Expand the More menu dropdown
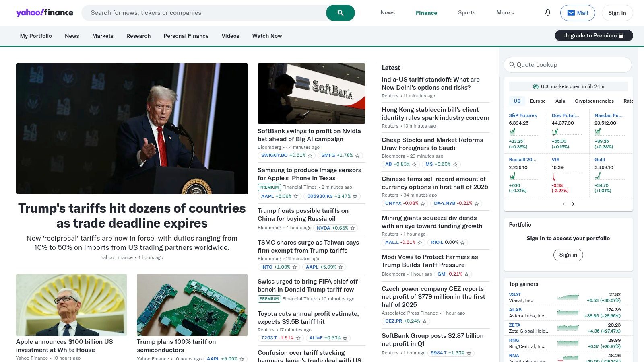 506,13
